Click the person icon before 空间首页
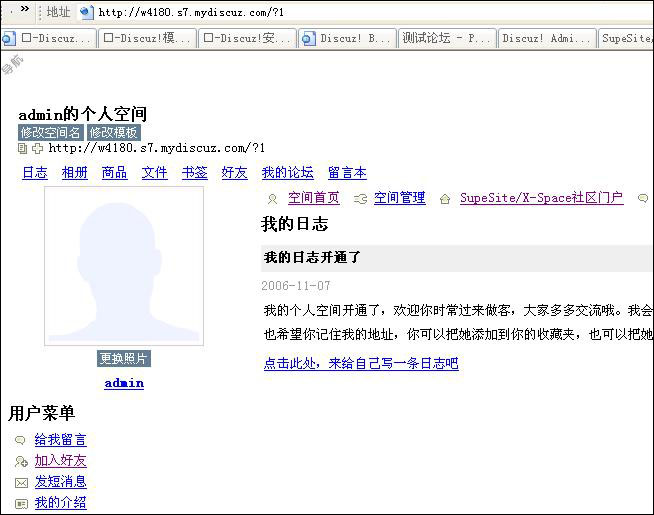This screenshot has width=654, height=515. [x=272, y=199]
